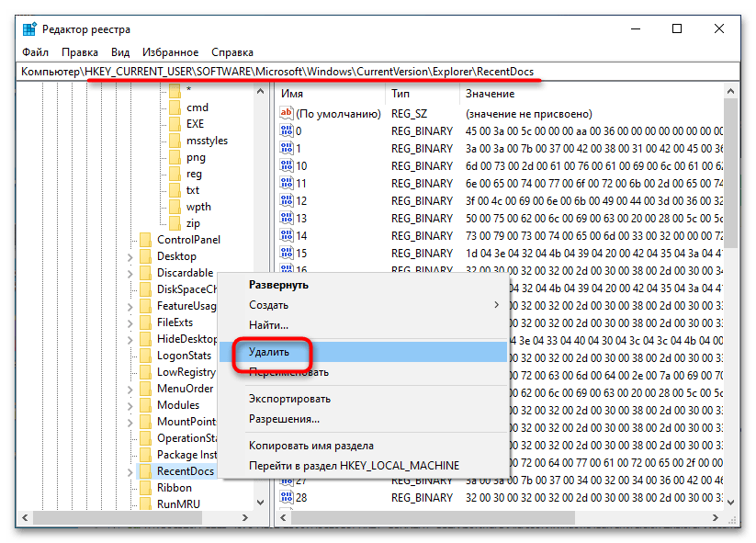Click binary value icon for entry 15
This screenshot has width=756, height=543.
287,253
